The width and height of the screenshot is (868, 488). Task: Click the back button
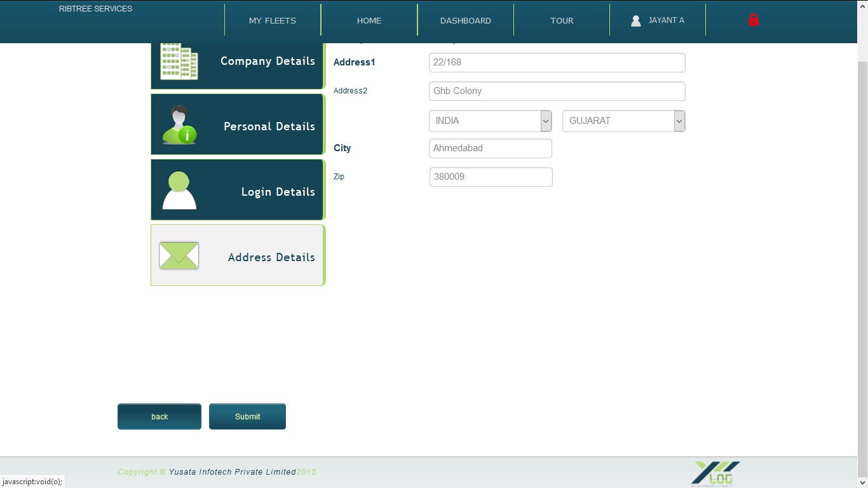coord(159,417)
